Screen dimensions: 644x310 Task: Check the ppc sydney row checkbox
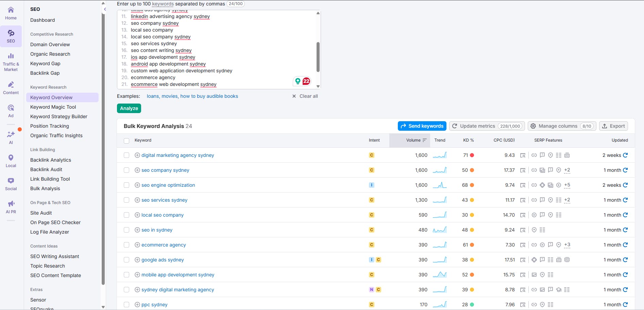126,305
